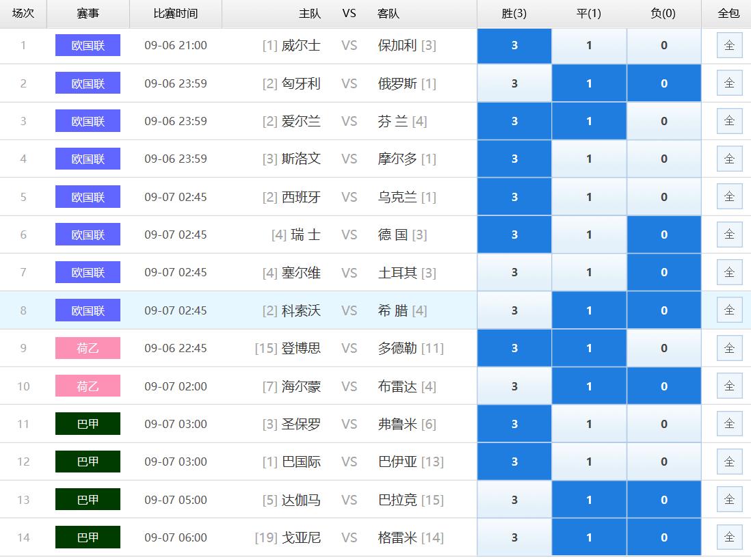The image size is (751, 560).
Task: Toggle win (3) for 威尔士 vs 保加利
Action: pos(514,46)
